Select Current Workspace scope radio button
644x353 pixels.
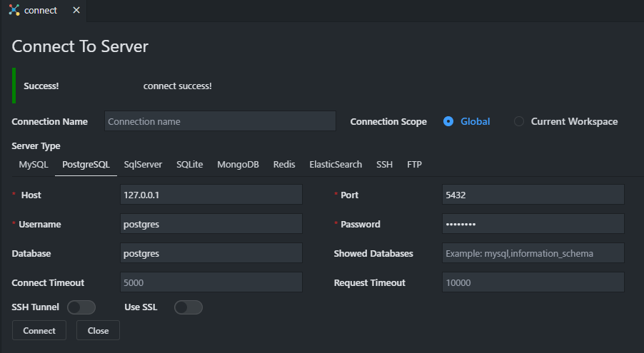[519, 121]
